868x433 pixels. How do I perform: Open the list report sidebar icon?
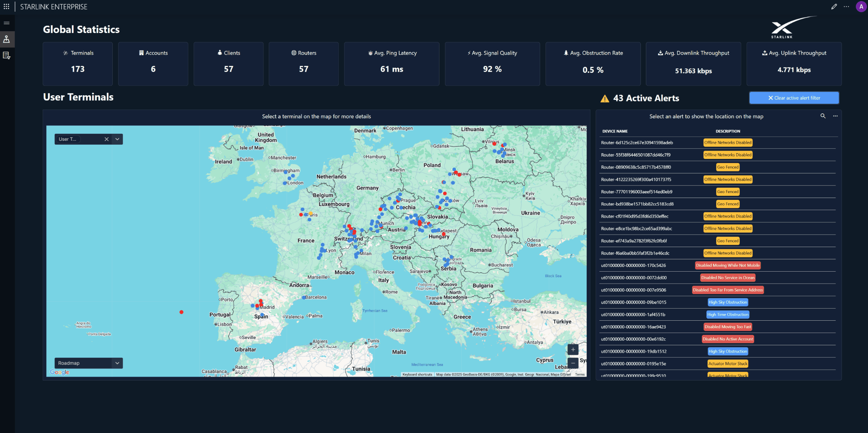(x=6, y=55)
